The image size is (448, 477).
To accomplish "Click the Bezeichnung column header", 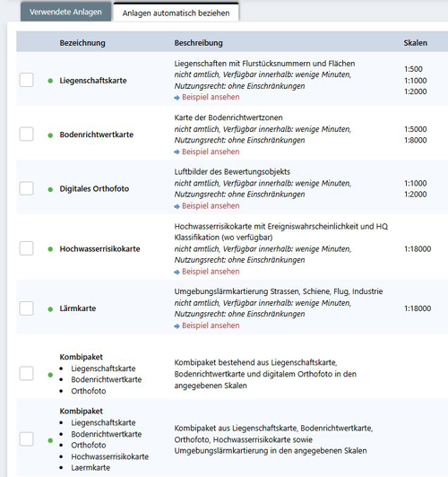I will (x=82, y=43).
